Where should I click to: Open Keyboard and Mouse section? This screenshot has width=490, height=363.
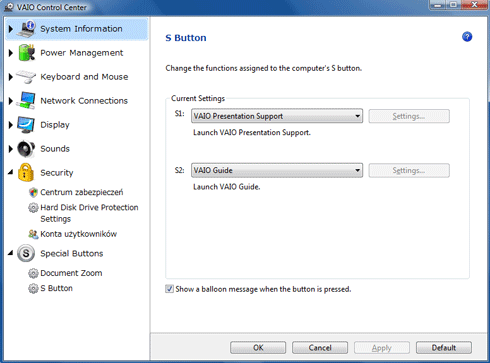click(x=84, y=77)
